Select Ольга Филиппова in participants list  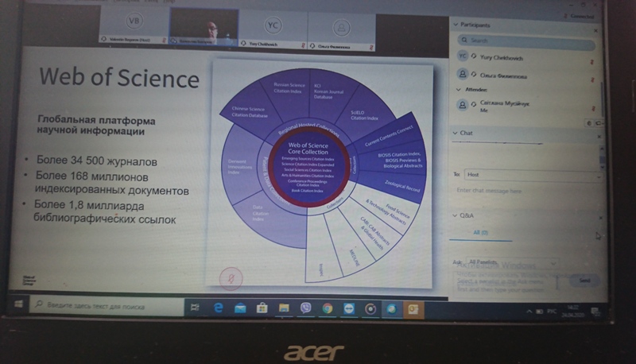503,76
